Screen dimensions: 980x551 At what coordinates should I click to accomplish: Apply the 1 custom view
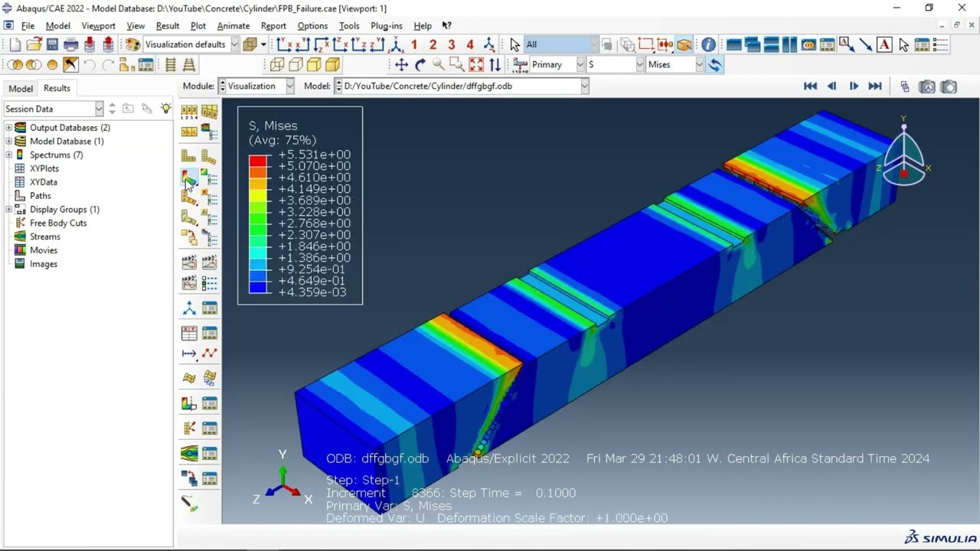click(x=414, y=44)
